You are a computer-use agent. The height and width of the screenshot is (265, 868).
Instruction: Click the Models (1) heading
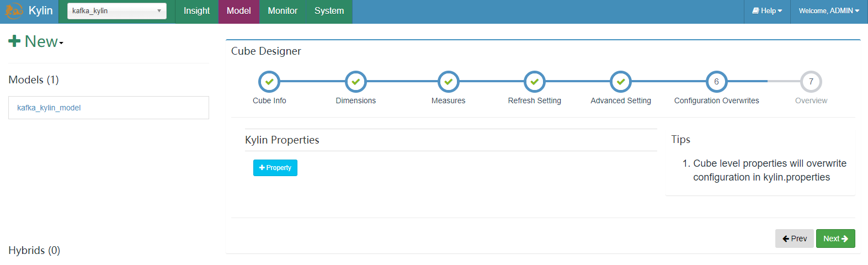34,80
